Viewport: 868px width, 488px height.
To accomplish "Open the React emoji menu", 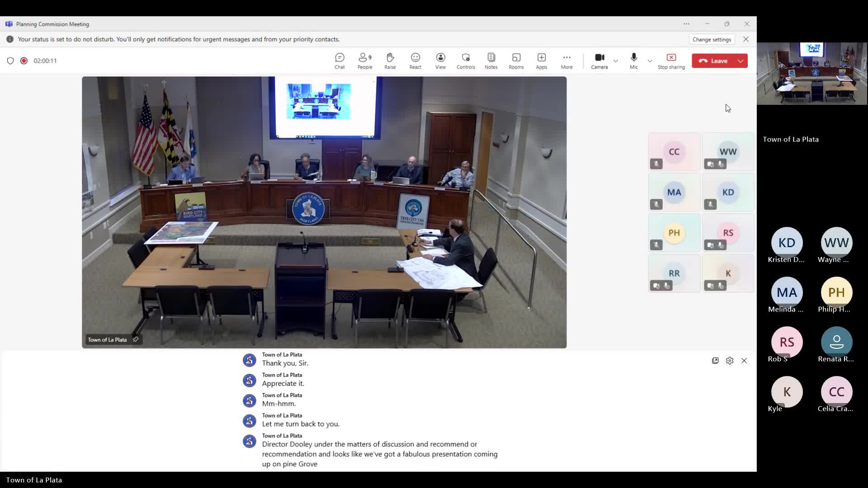I will (415, 61).
